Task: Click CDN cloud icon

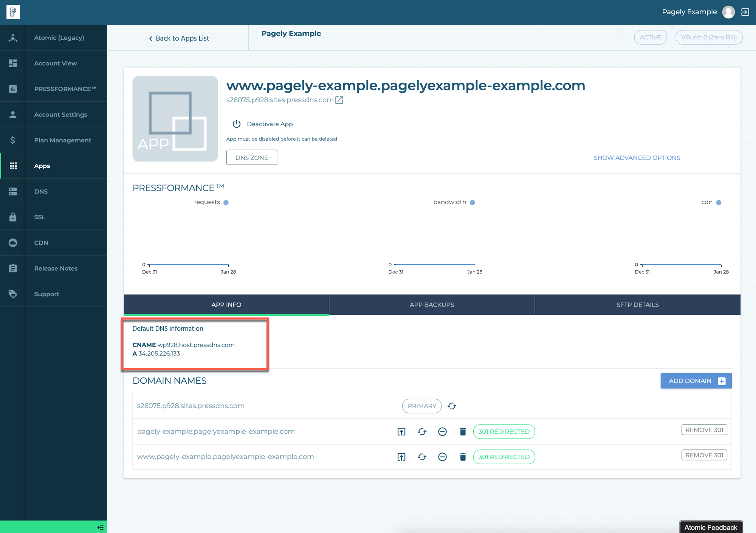Action: 13,243
